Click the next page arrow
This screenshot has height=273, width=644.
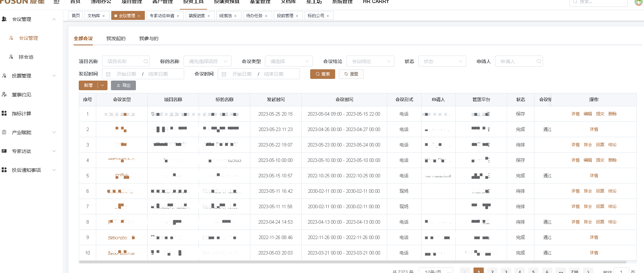[588, 271]
